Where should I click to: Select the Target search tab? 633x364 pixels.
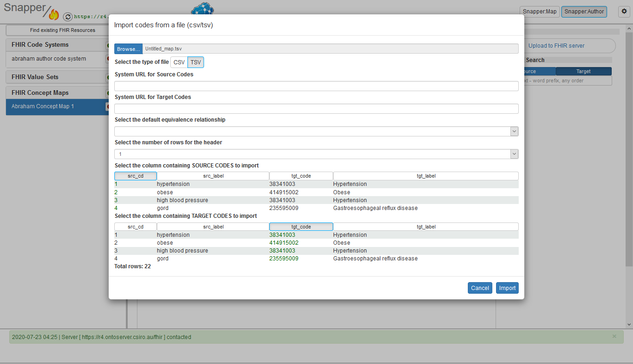(583, 71)
